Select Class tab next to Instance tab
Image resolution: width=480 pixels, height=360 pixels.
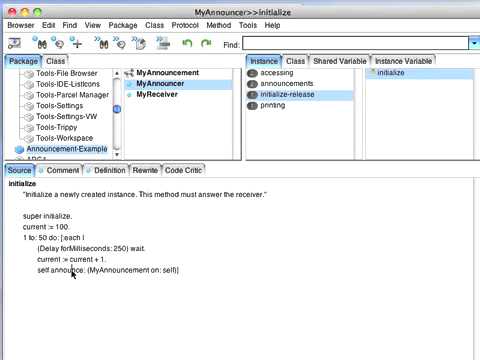coord(295,61)
